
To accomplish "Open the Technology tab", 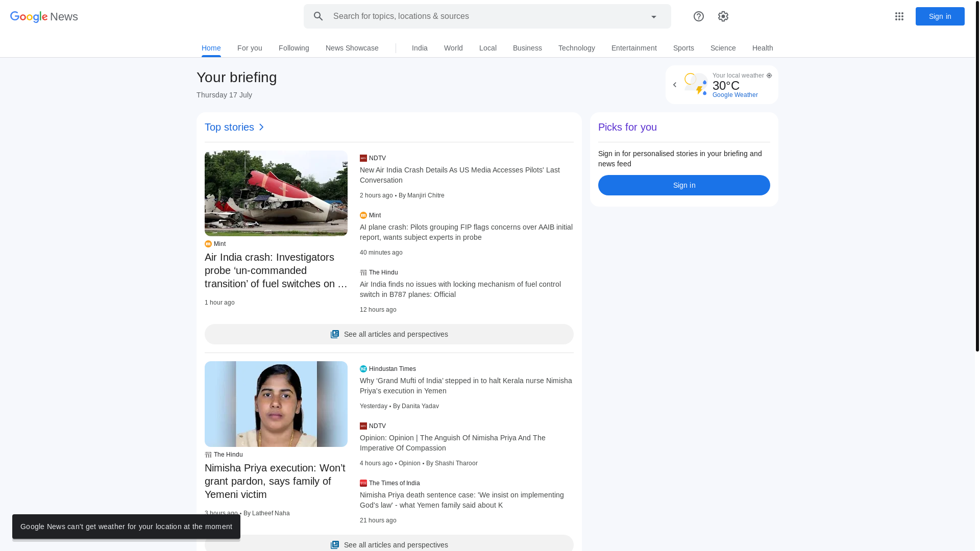I will (576, 48).
